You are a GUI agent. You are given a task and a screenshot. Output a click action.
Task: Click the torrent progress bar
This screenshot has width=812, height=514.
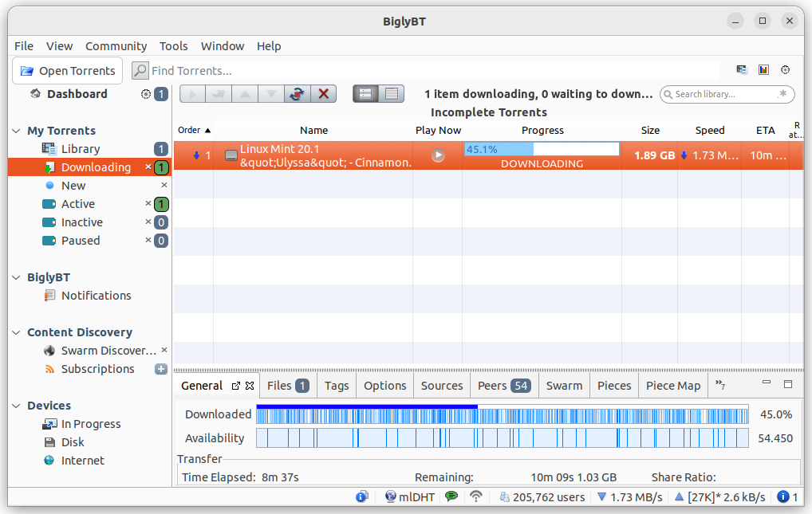(x=542, y=149)
